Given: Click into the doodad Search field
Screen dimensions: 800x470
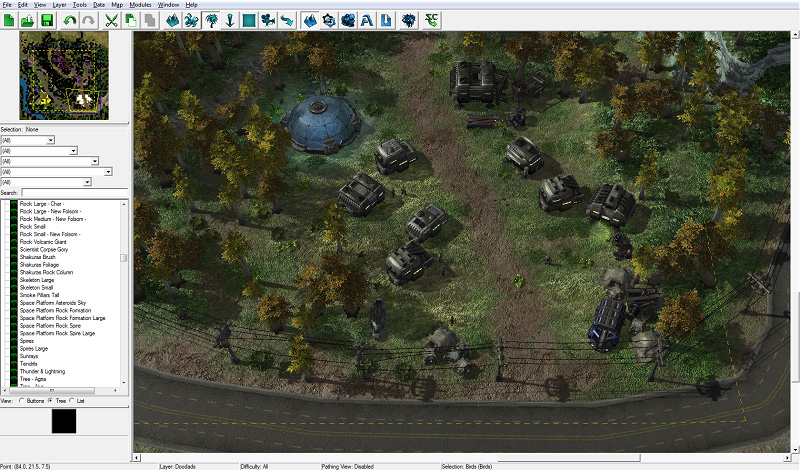Looking at the screenshot, I should pos(74,192).
